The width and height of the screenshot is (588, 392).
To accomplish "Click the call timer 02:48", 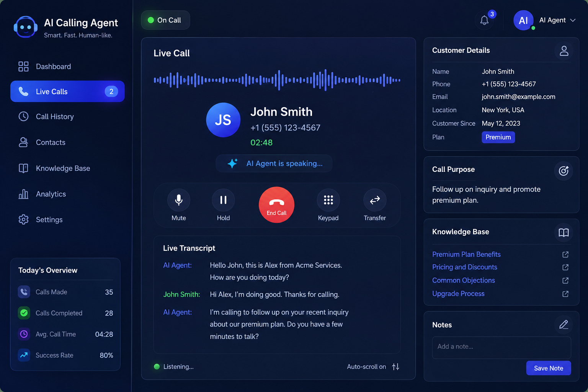I will (261, 143).
